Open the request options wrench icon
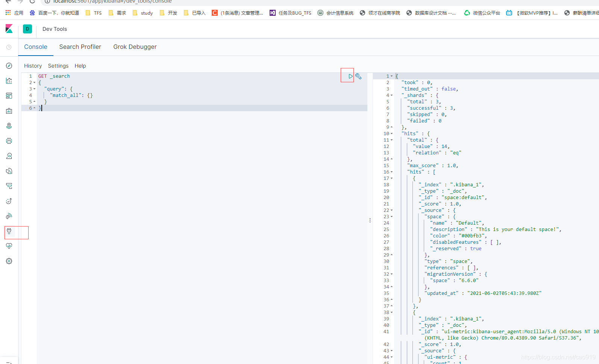This screenshot has height=364, width=599. [358, 76]
